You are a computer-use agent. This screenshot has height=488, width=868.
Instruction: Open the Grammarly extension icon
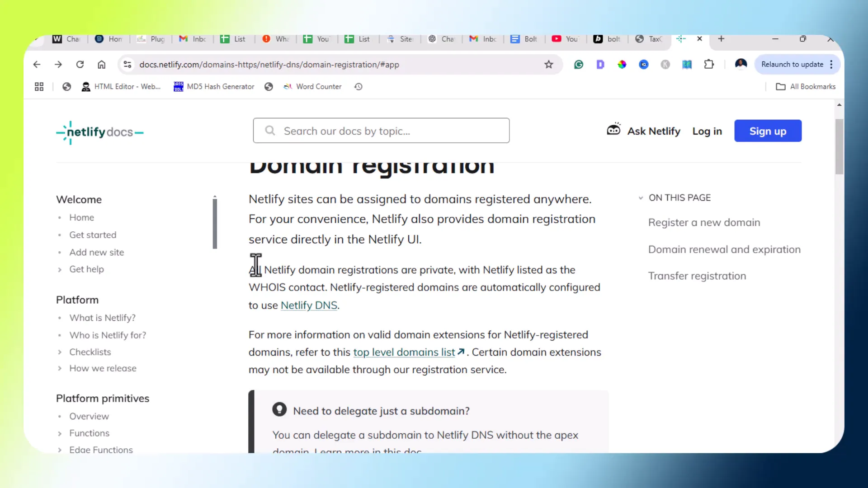[x=579, y=65]
